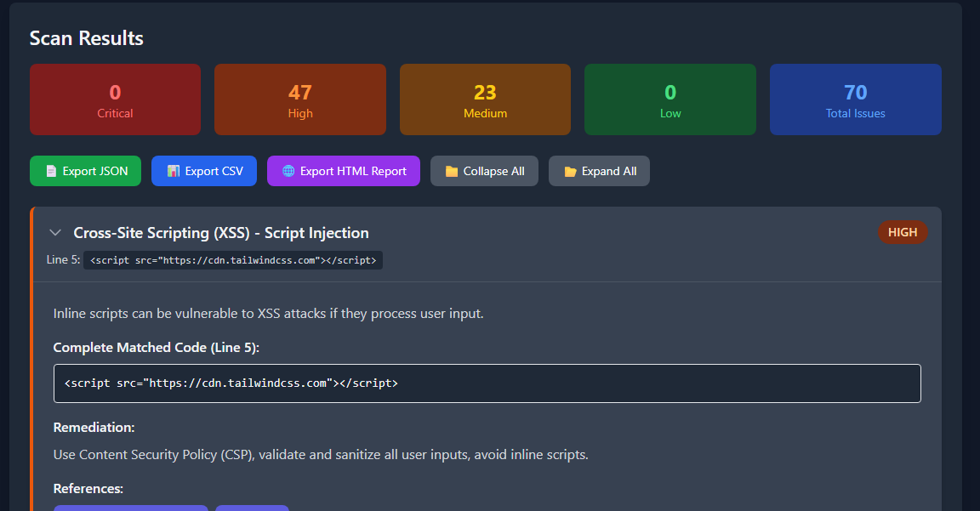Click the HIGH severity badge

[x=902, y=232]
